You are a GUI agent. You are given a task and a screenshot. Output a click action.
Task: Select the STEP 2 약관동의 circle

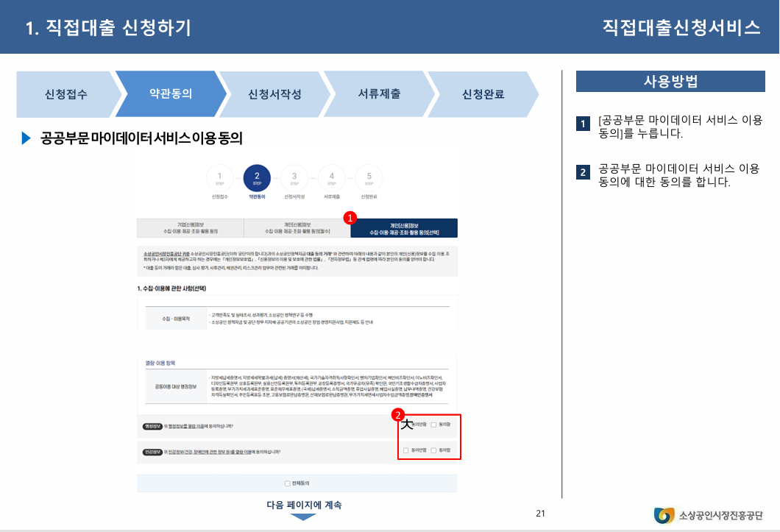pos(257,177)
